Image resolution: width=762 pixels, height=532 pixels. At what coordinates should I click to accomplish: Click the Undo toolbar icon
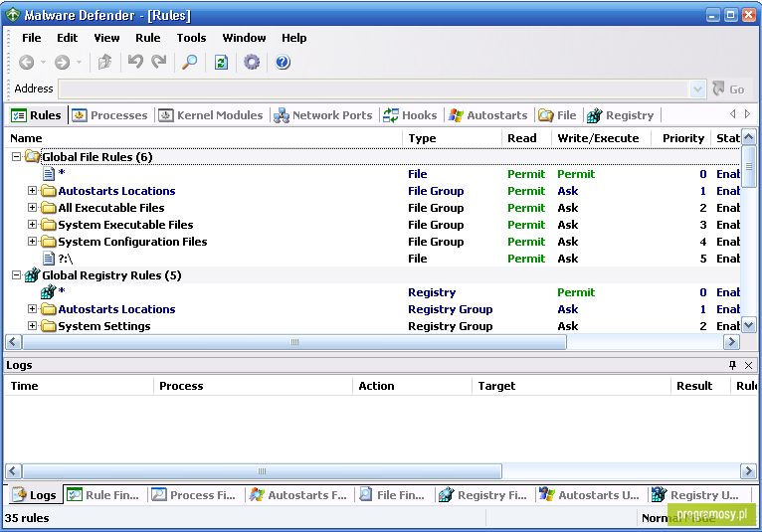click(x=135, y=62)
